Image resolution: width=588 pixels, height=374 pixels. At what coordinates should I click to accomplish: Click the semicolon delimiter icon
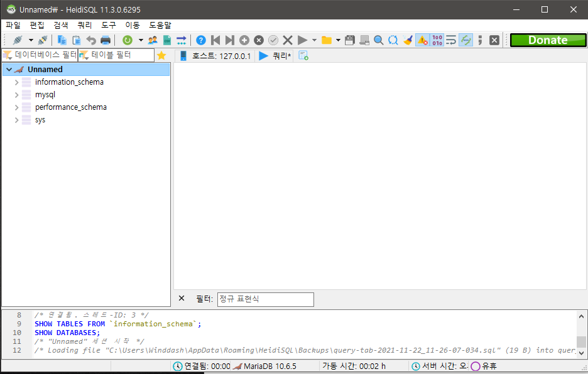point(480,40)
